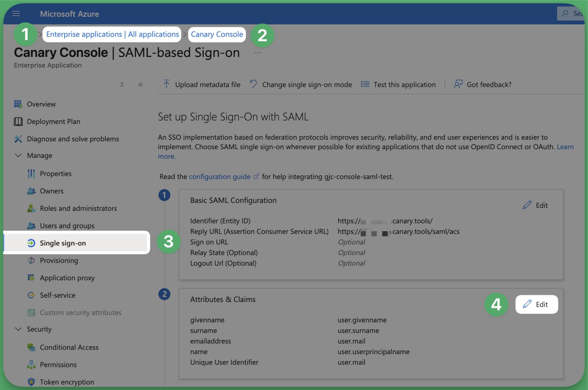The image size is (588, 390).
Task: Click the Provisioning sync icon
Action: (31, 260)
